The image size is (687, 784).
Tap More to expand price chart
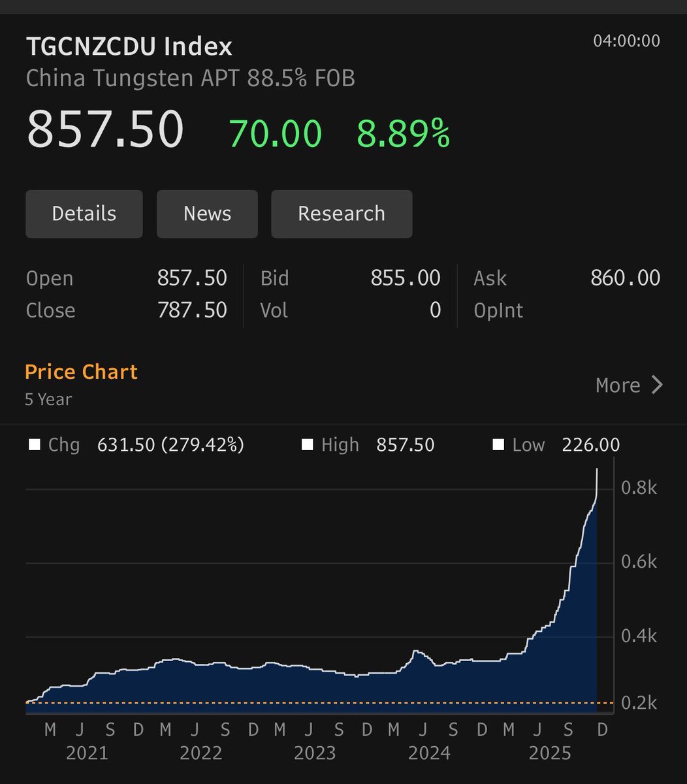618,385
